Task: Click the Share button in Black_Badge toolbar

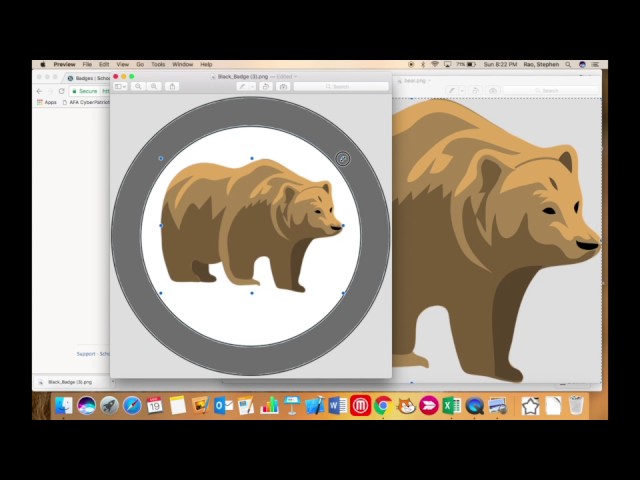Action: pyautogui.click(x=172, y=87)
